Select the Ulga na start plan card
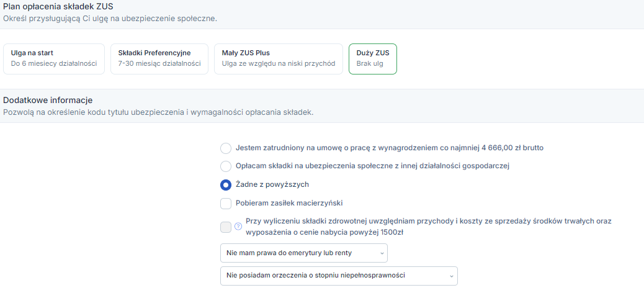644x298 pixels. pyautogui.click(x=54, y=59)
